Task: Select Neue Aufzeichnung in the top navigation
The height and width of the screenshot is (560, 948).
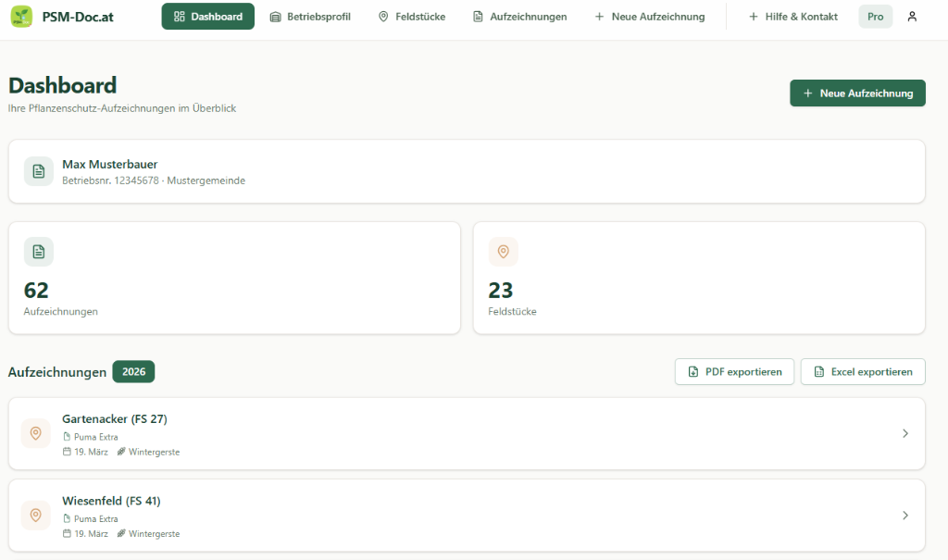Action: [x=650, y=17]
